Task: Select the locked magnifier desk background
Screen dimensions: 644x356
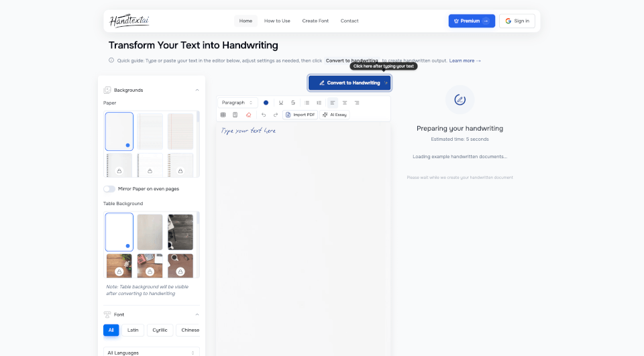Action: point(180,265)
